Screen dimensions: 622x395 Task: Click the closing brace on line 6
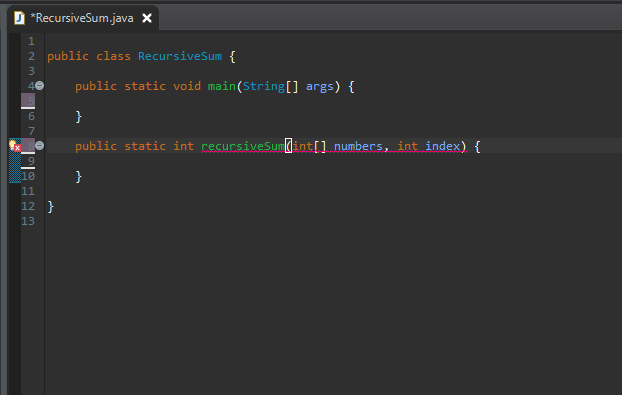click(x=79, y=117)
